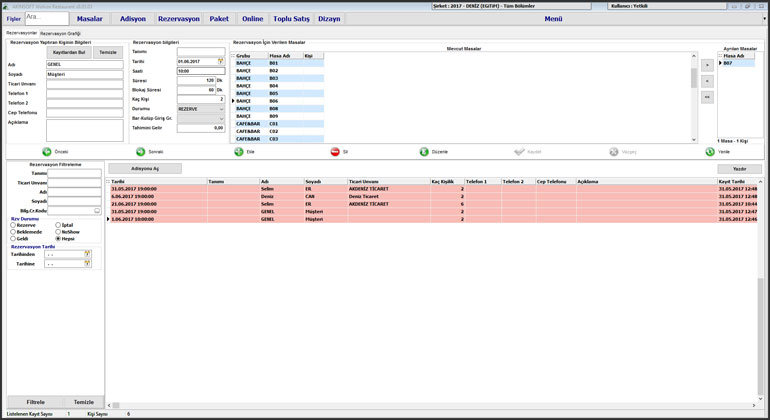Switch to Rezervasyonlar tab
The image size is (770, 420).
(22, 33)
